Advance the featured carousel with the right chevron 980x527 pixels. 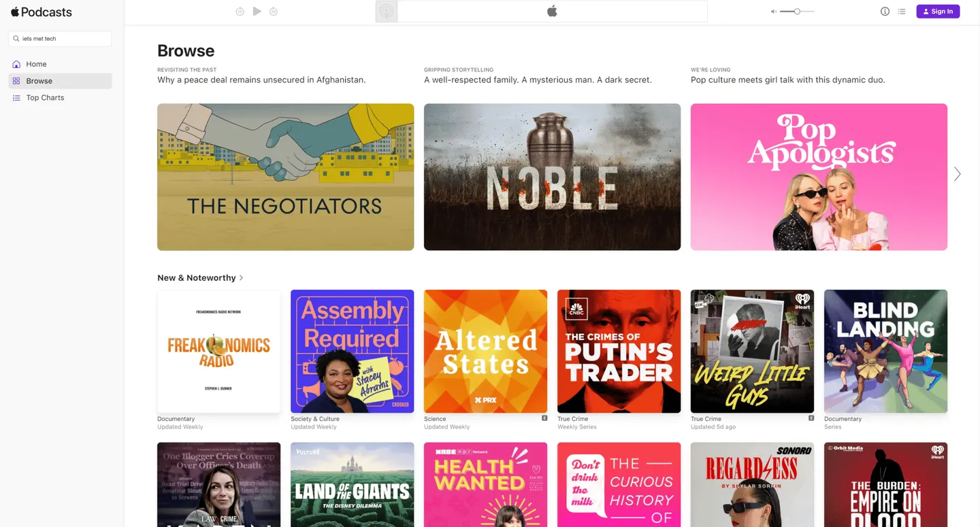pyautogui.click(x=957, y=174)
